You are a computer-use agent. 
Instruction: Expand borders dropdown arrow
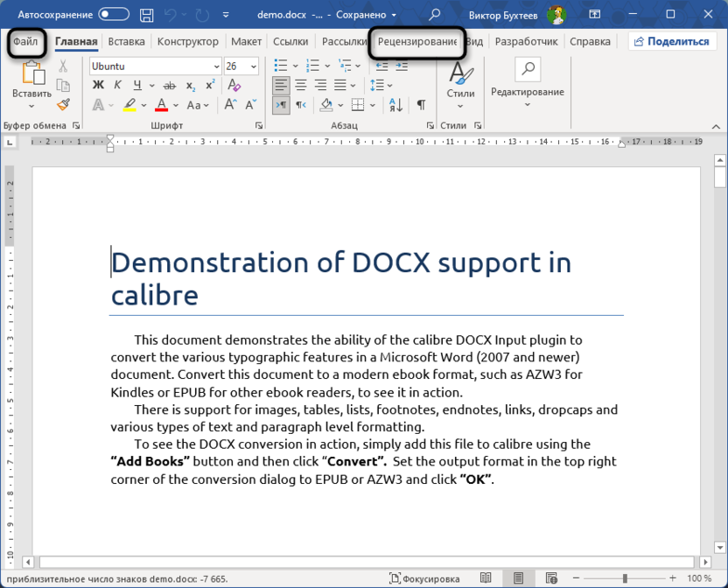point(373,105)
